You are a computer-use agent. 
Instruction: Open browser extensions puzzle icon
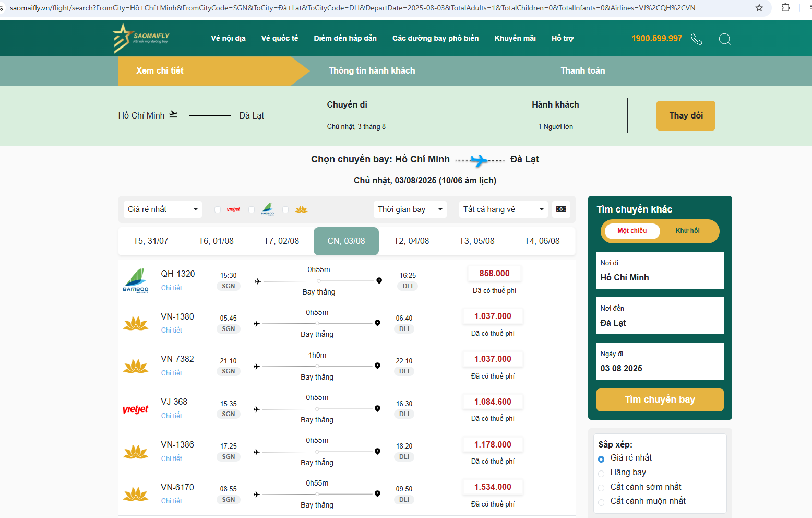point(785,8)
